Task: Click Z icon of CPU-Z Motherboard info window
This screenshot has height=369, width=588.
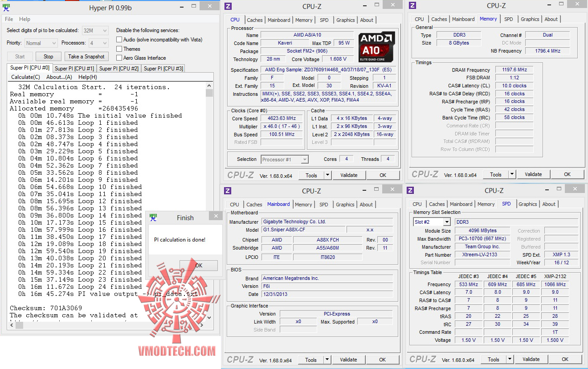Action: pos(228,191)
